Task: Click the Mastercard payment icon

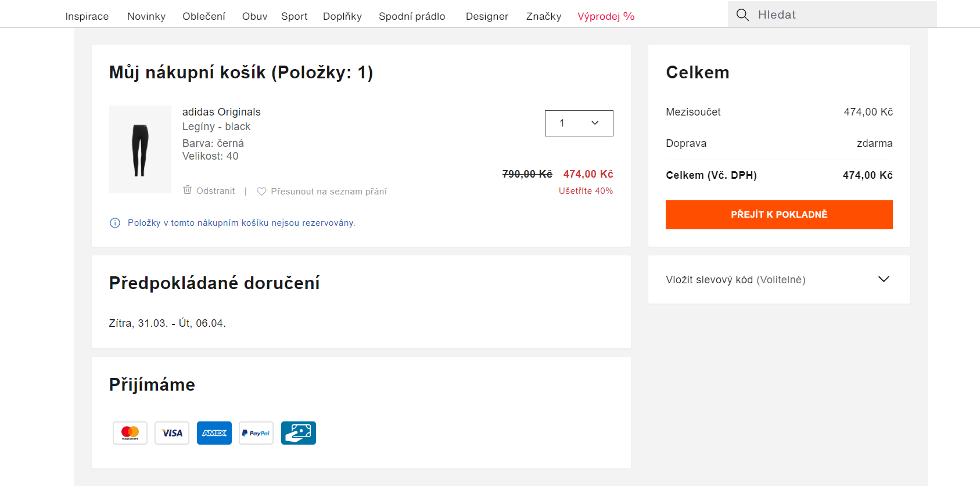Action: click(130, 432)
